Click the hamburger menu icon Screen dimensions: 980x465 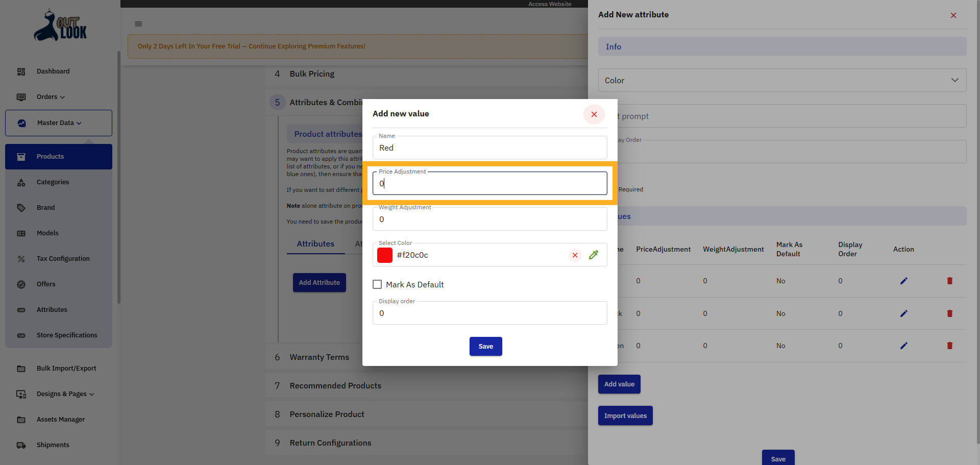(138, 23)
